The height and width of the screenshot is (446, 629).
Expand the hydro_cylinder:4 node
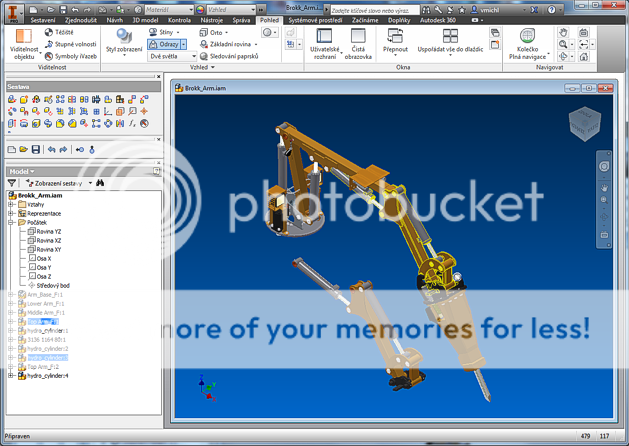pos(11,376)
